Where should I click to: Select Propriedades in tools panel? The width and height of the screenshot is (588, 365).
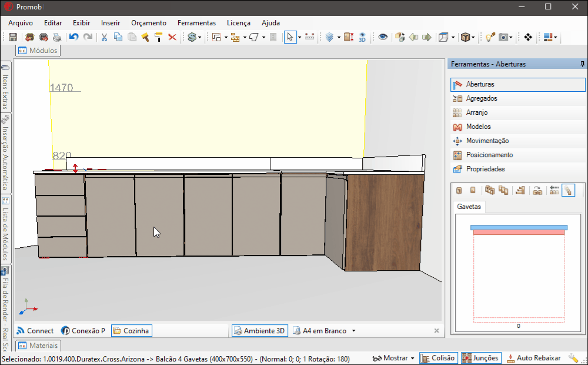(518, 169)
